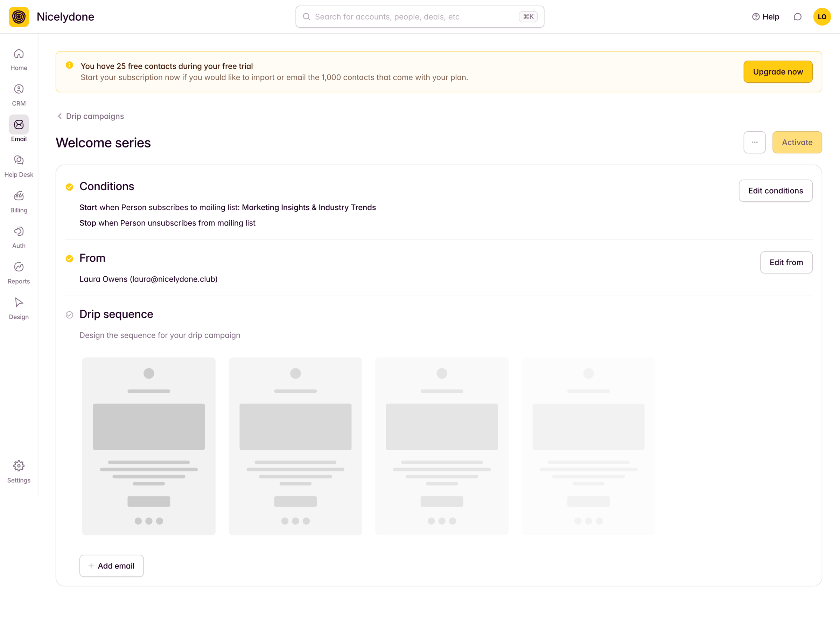Click 'Design the sequence for your drip campaign'

tap(160, 335)
